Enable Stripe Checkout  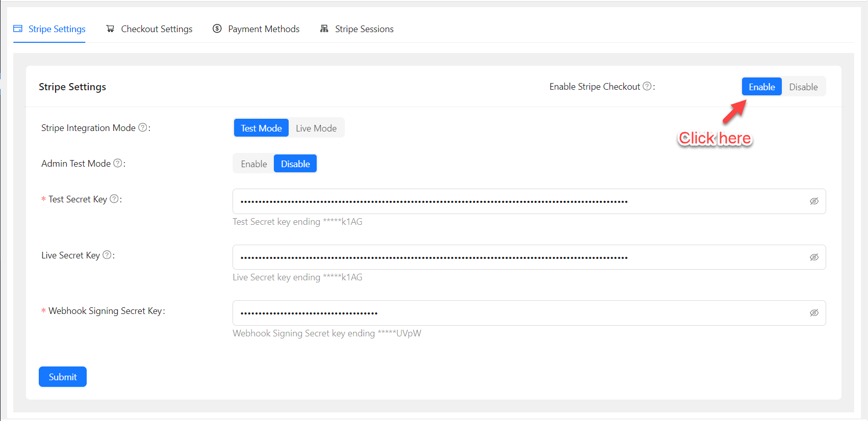[x=761, y=87]
